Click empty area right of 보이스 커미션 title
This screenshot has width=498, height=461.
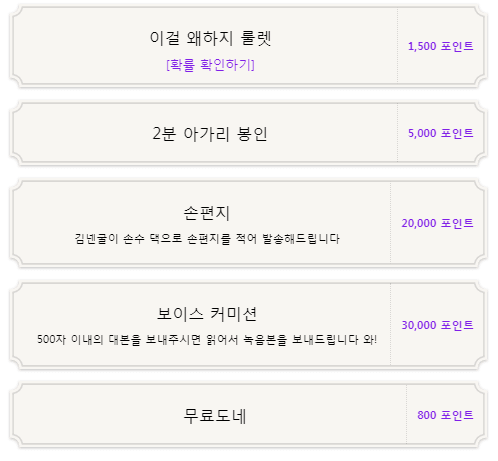[323, 314]
